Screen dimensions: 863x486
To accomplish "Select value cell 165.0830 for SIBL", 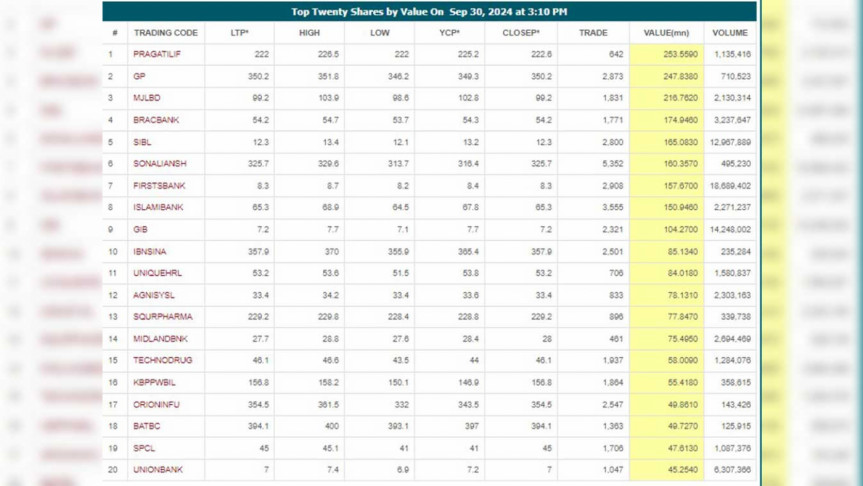I will tap(680, 142).
